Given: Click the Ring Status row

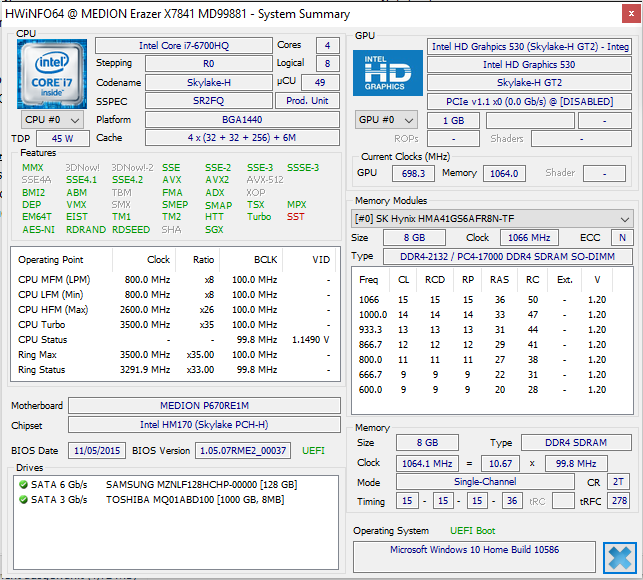Looking at the screenshot, I should [x=174, y=370].
